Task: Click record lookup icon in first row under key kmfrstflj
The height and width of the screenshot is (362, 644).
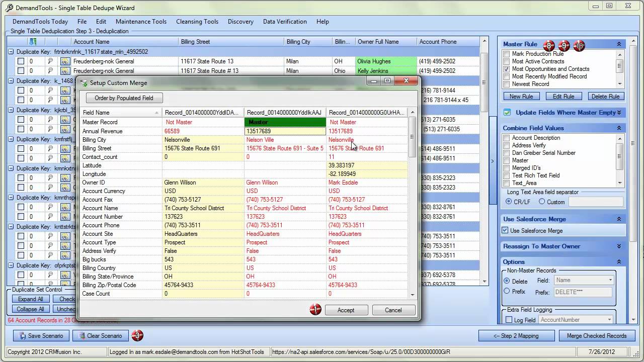Action: coord(65,149)
